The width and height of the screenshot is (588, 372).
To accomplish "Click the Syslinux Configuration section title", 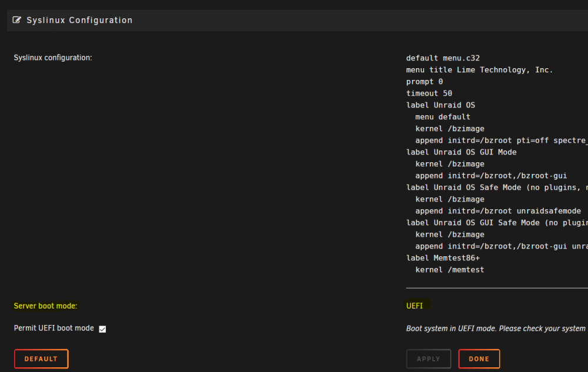I will (x=79, y=20).
